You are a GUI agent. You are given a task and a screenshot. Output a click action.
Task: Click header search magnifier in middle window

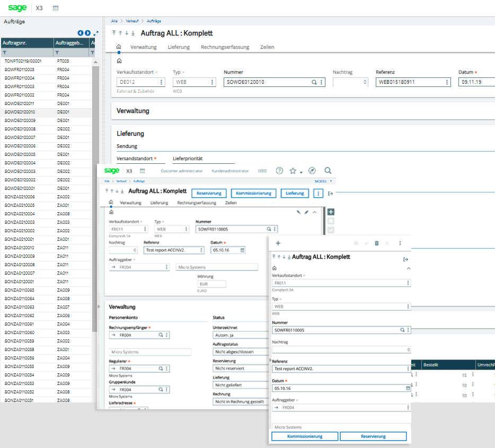328,171
